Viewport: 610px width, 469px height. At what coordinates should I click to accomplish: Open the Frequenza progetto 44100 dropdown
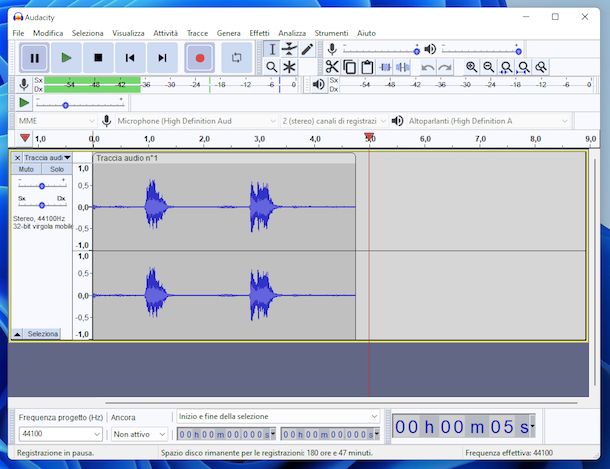(x=60, y=434)
